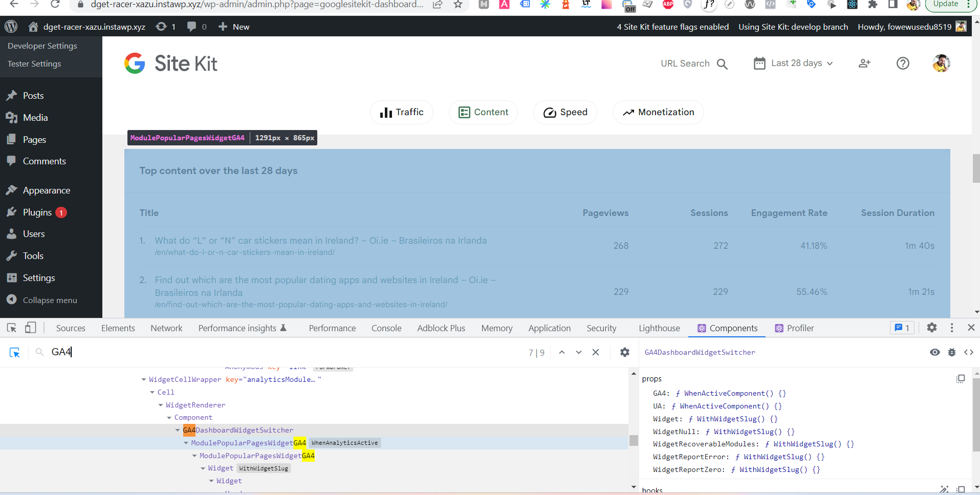Select the inspect element tool in DevTools
Screen dimensions: 980x495
click(12, 328)
